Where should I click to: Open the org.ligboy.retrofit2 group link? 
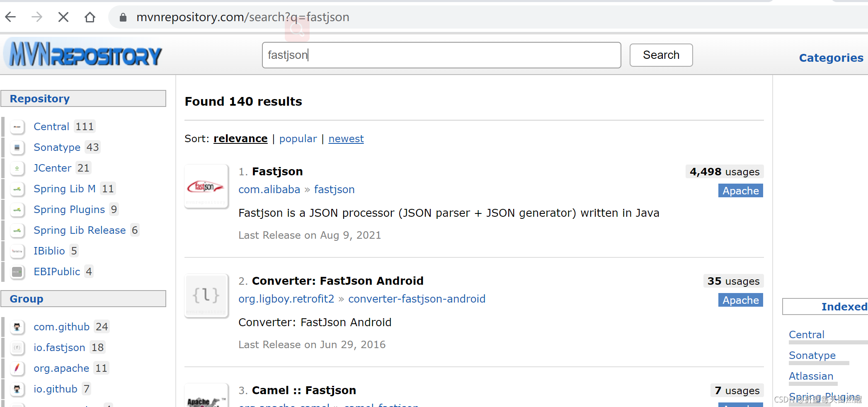click(x=286, y=299)
